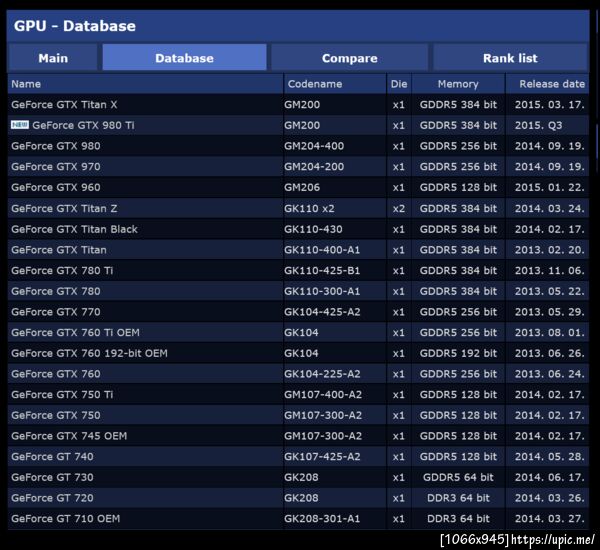
Task: Open GeForce GTX Titan Black entry
Action: point(74,229)
